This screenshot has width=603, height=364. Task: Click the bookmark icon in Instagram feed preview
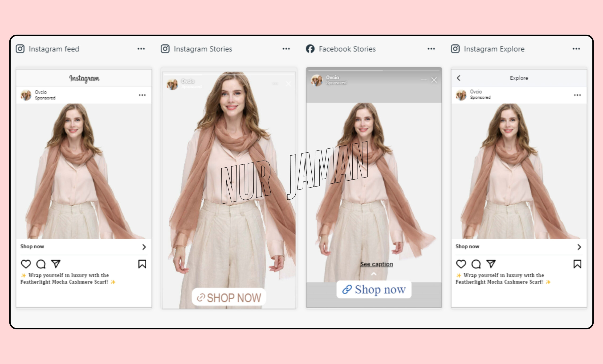[x=142, y=264]
